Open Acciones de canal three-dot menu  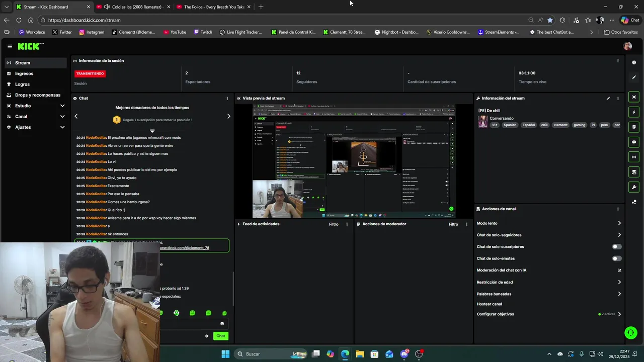pyautogui.click(x=618, y=209)
